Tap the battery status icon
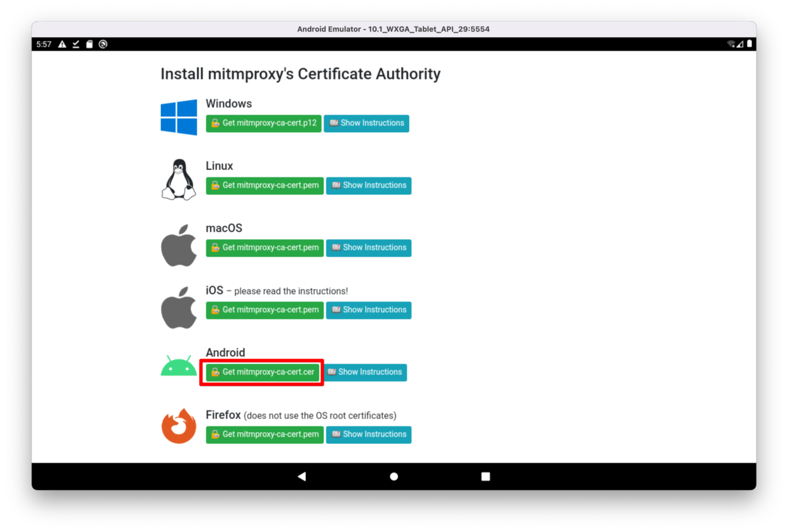The image size is (788, 532). 749,44
